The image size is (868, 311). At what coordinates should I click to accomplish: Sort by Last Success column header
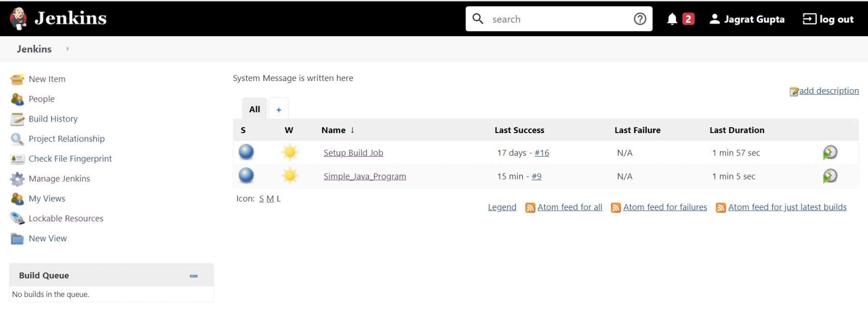pos(519,130)
